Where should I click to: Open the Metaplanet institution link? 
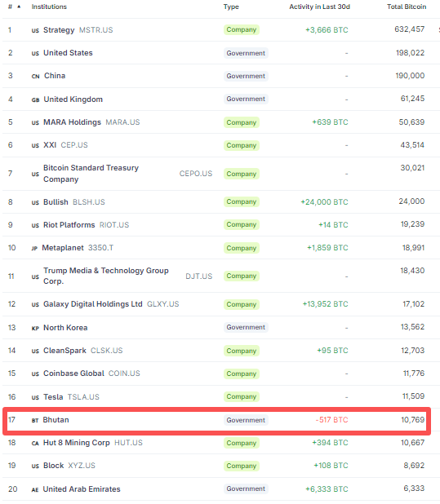click(63, 248)
